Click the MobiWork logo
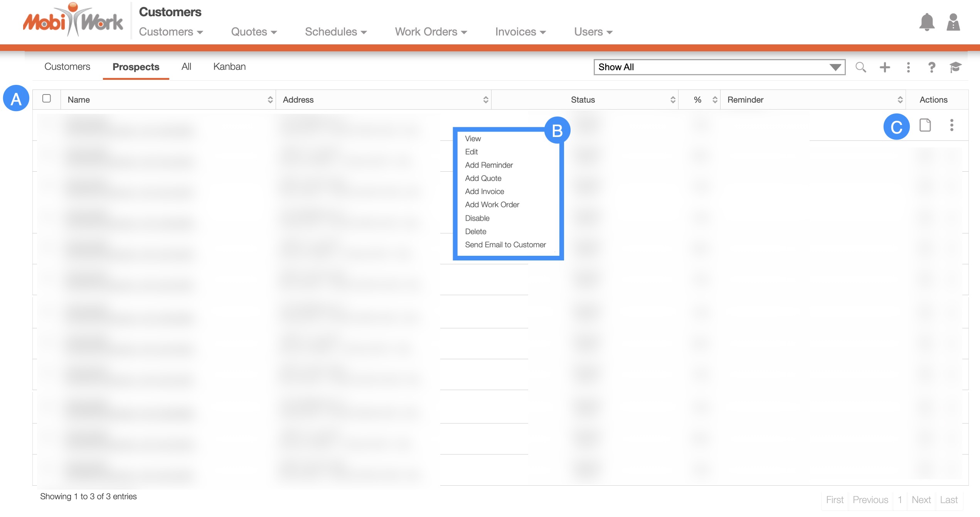Screen dimensions: 980x517 [73, 21]
